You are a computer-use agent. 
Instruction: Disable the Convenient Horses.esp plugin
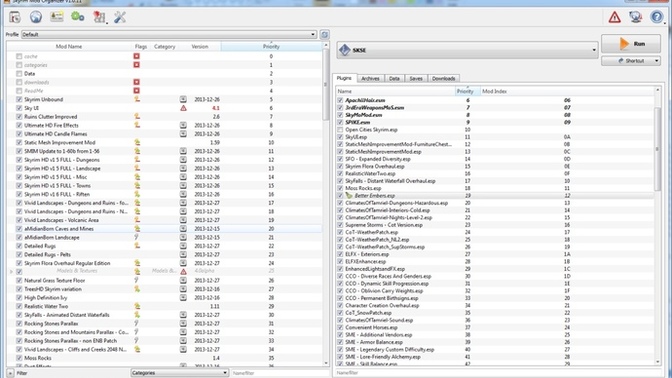pos(340,327)
